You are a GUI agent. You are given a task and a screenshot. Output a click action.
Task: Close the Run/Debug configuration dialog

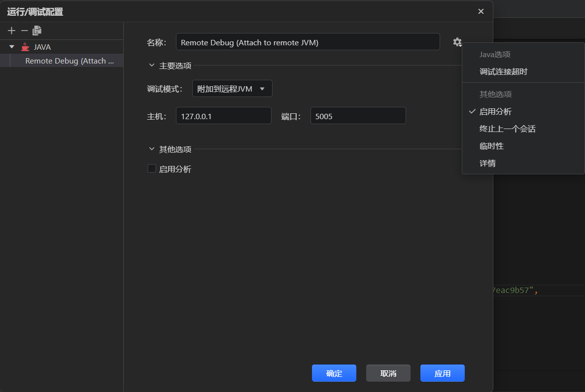click(x=481, y=11)
